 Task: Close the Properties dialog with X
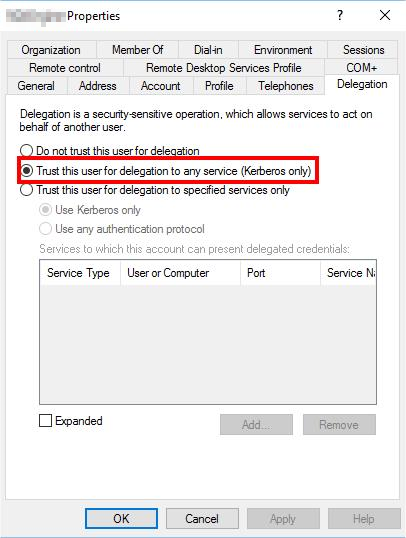pyautogui.click(x=385, y=15)
